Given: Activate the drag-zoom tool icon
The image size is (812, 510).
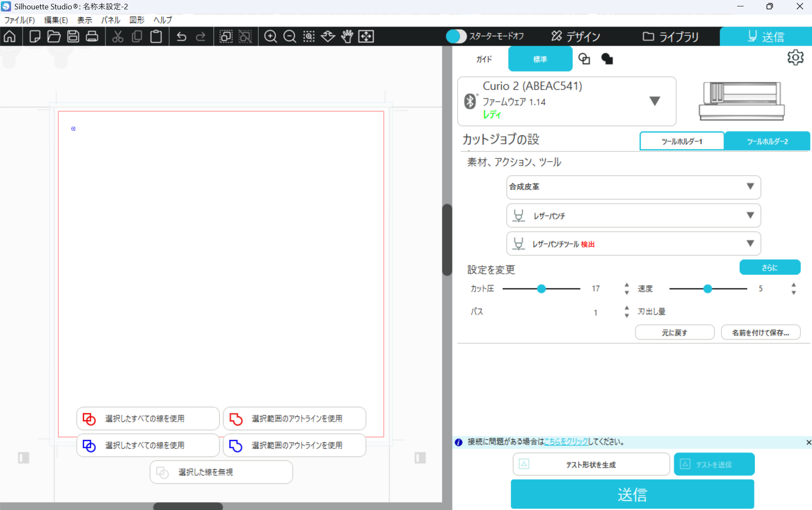Looking at the screenshot, I should click(x=328, y=37).
